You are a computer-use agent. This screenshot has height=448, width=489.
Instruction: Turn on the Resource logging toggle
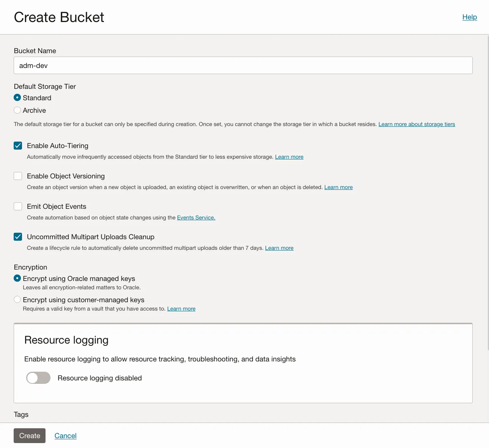[38, 378]
